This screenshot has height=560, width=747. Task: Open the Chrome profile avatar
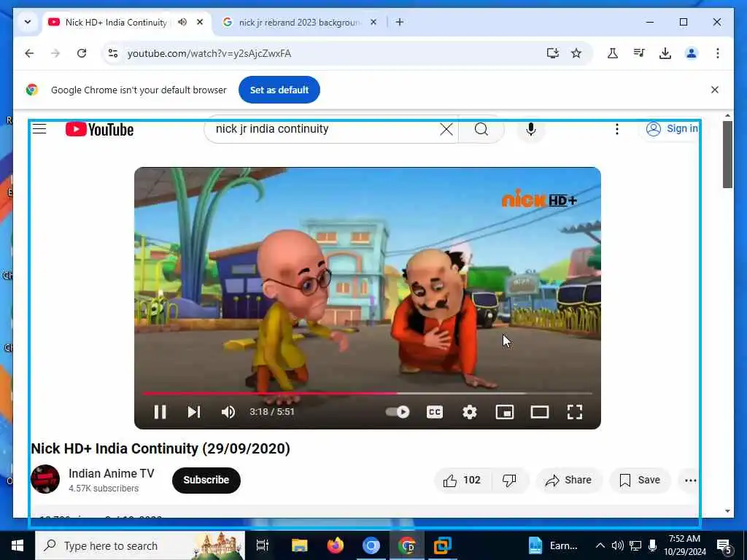[x=692, y=53]
